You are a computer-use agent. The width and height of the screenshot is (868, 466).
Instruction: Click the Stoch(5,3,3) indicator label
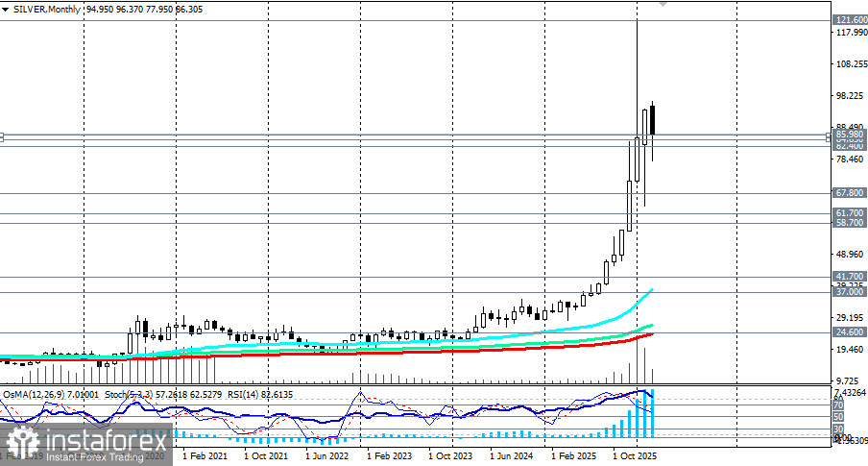[163, 395]
